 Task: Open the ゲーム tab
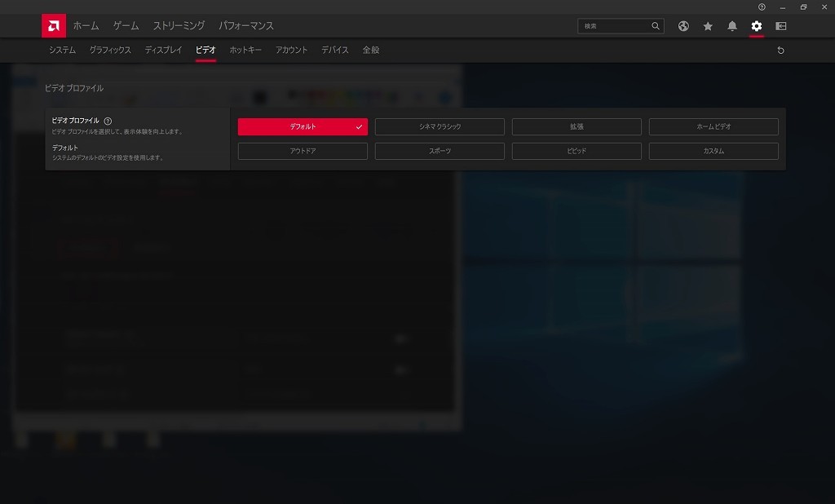point(126,25)
